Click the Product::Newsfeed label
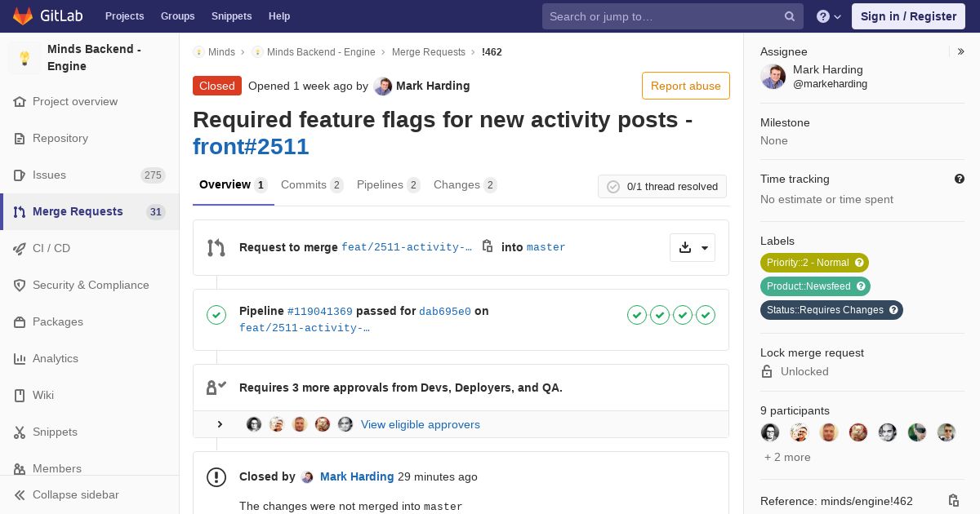 tap(808, 286)
